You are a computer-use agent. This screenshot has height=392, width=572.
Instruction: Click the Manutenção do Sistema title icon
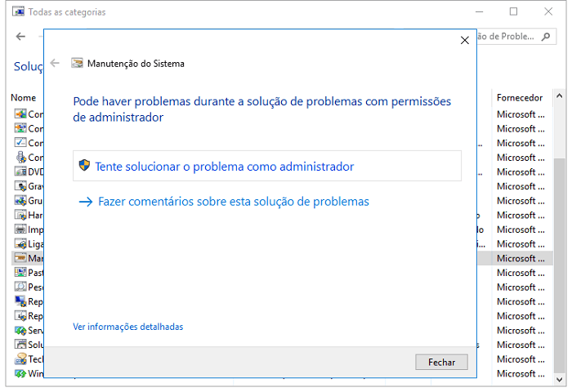click(x=77, y=63)
